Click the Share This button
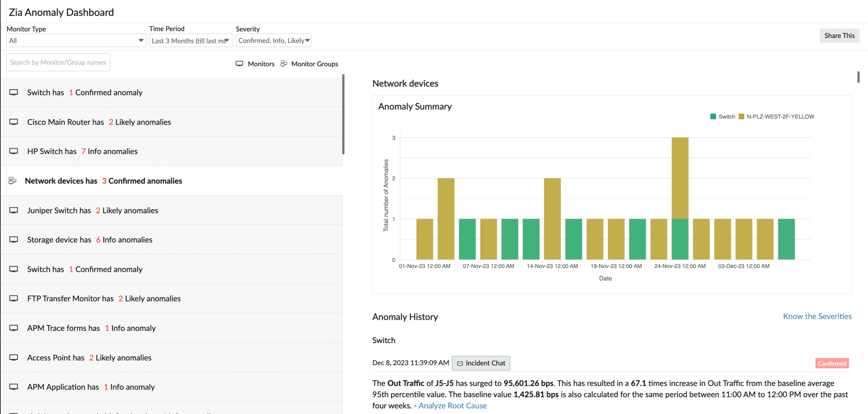This screenshot has width=868, height=414. [x=839, y=36]
